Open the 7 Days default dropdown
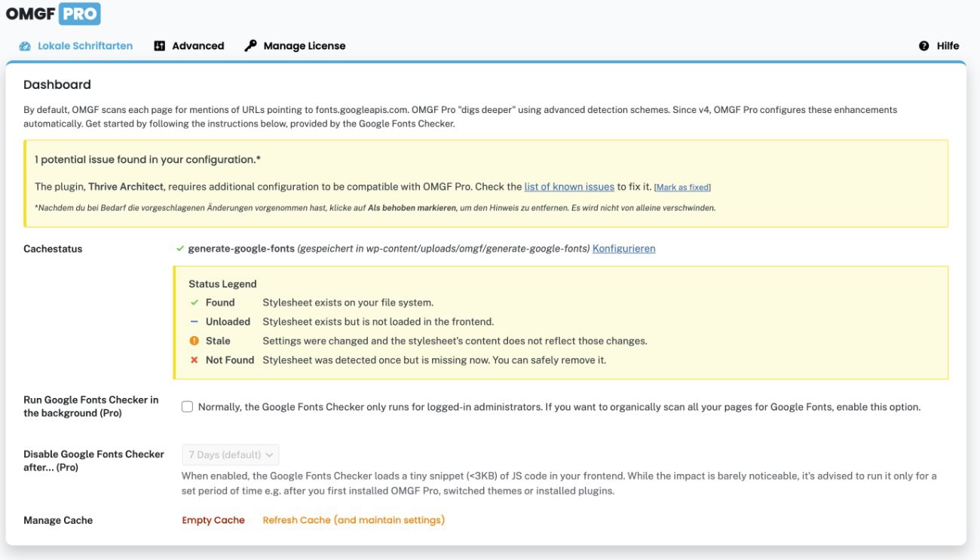 [230, 454]
